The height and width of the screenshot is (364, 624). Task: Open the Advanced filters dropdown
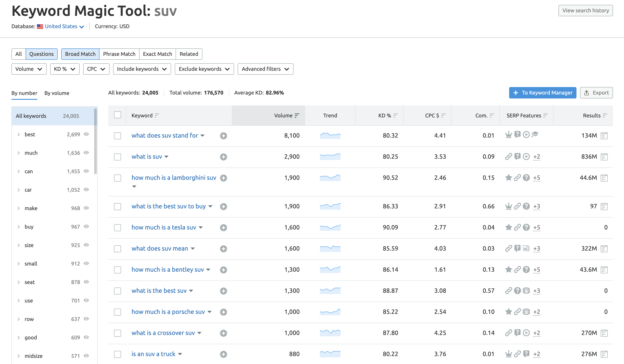[265, 69]
